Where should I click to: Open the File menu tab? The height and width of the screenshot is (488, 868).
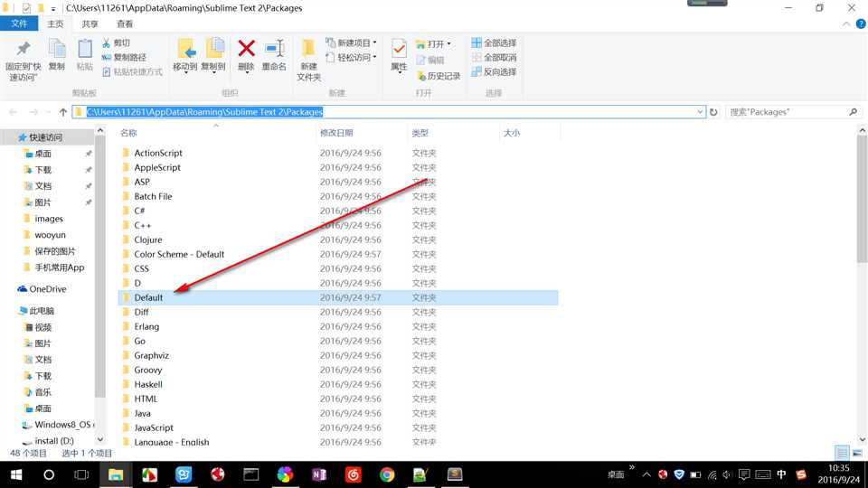pyautogui.click(x=19, y=23)
